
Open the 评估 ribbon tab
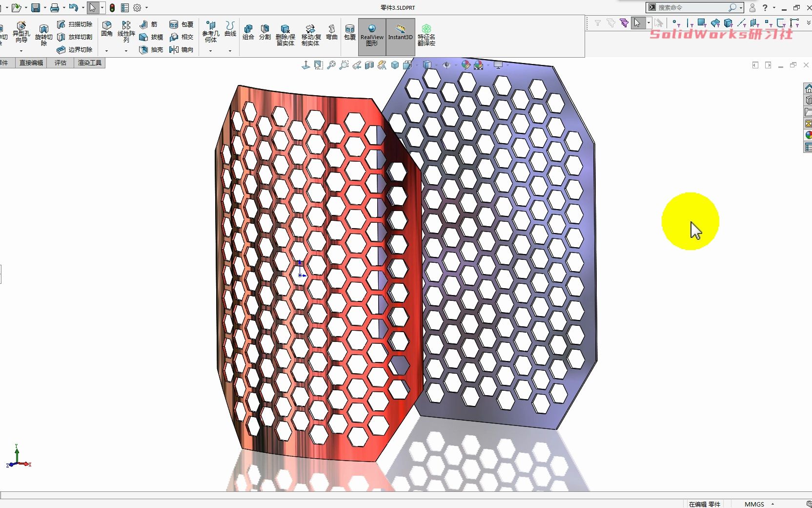pyautogui.click(x=60, y=63)
